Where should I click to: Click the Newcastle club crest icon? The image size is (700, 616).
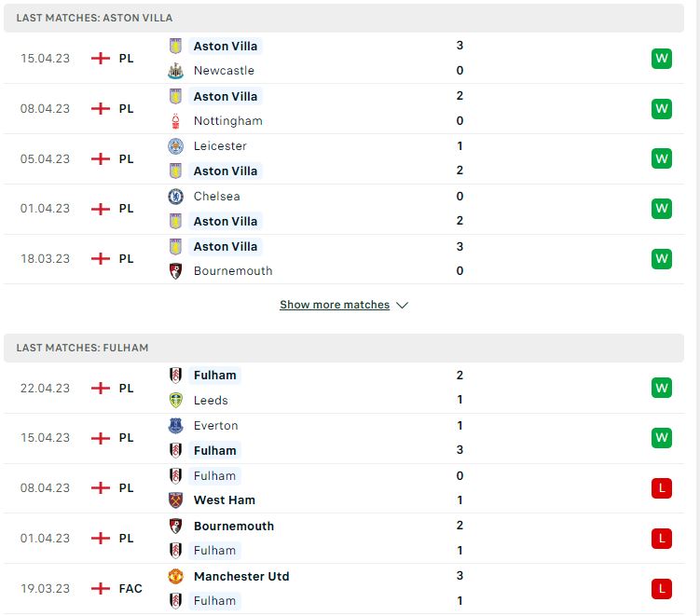pos(175,71)
